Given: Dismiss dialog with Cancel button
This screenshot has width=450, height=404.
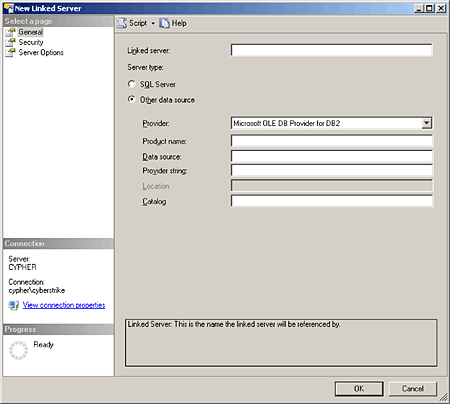Looking at the screenshot, I should [x=413, y=389].
